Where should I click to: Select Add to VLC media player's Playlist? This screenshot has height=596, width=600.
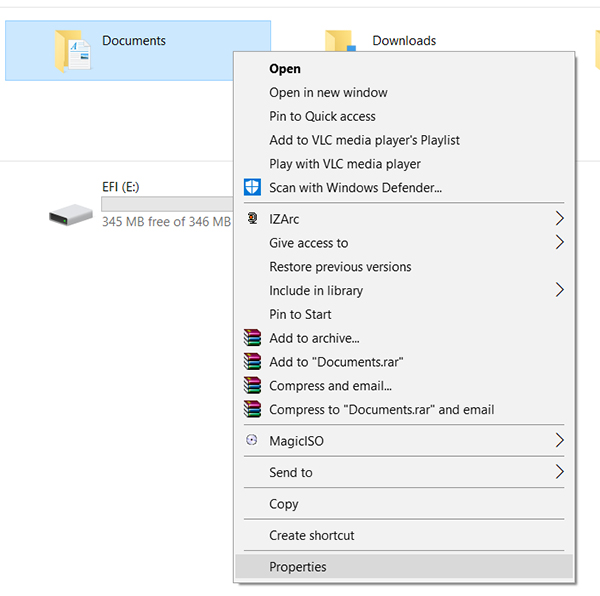point(364,140)
